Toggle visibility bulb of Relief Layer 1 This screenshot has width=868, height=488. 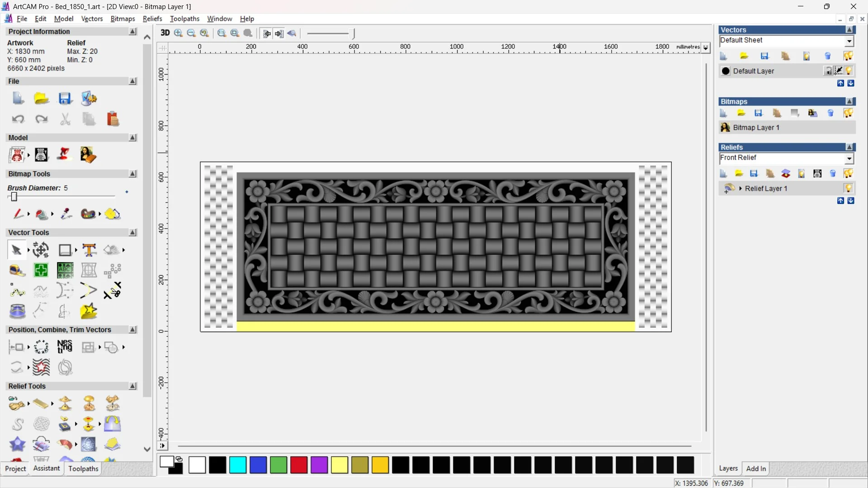pyautogui.click(x=848, y=188)
